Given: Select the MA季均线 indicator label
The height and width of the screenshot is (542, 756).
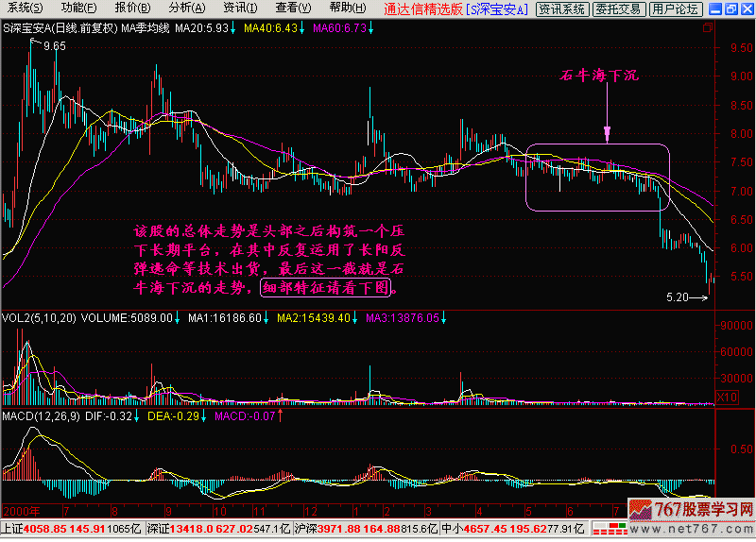Looking at the screenshot, I should pos(146,27).
